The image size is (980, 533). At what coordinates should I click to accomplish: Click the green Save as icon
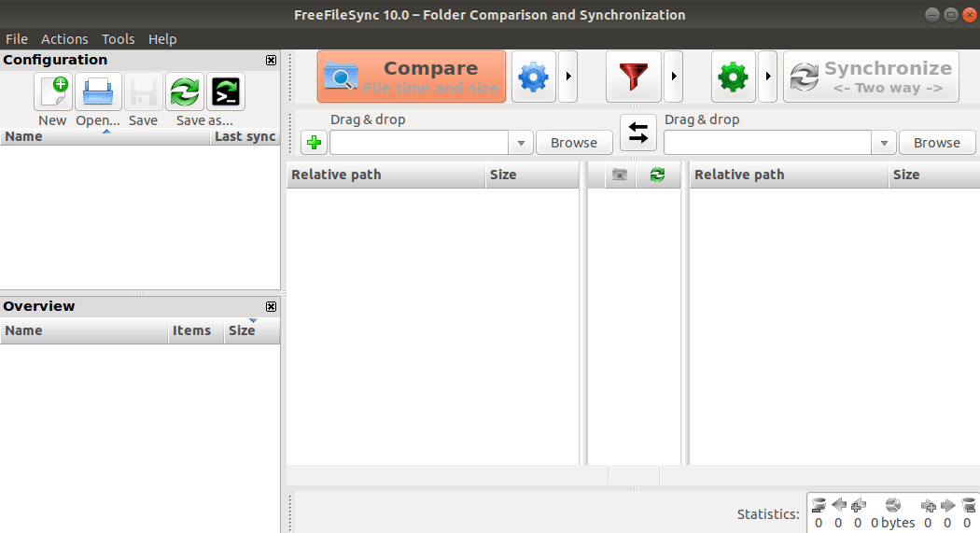(x=185, y=91)
